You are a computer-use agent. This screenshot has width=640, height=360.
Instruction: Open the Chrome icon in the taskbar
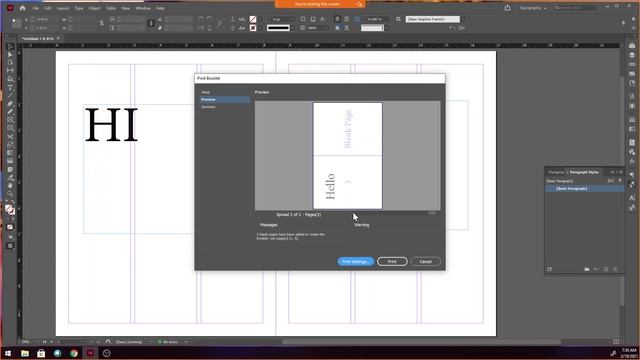tap(74, 353)
